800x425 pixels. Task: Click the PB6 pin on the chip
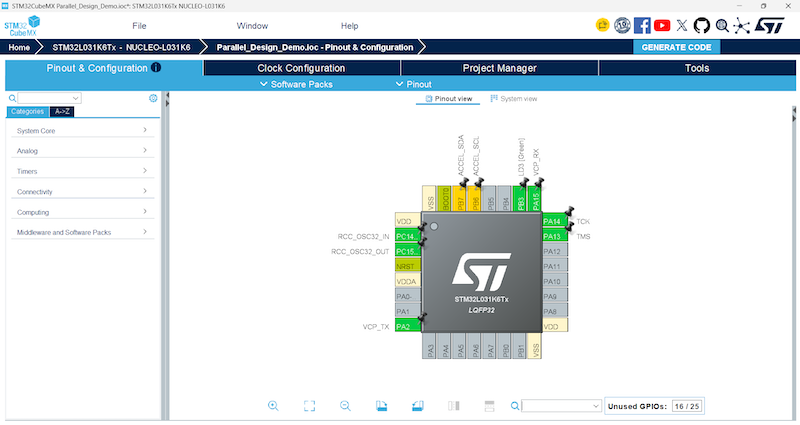pyautogui.click(x=475, y=199)
